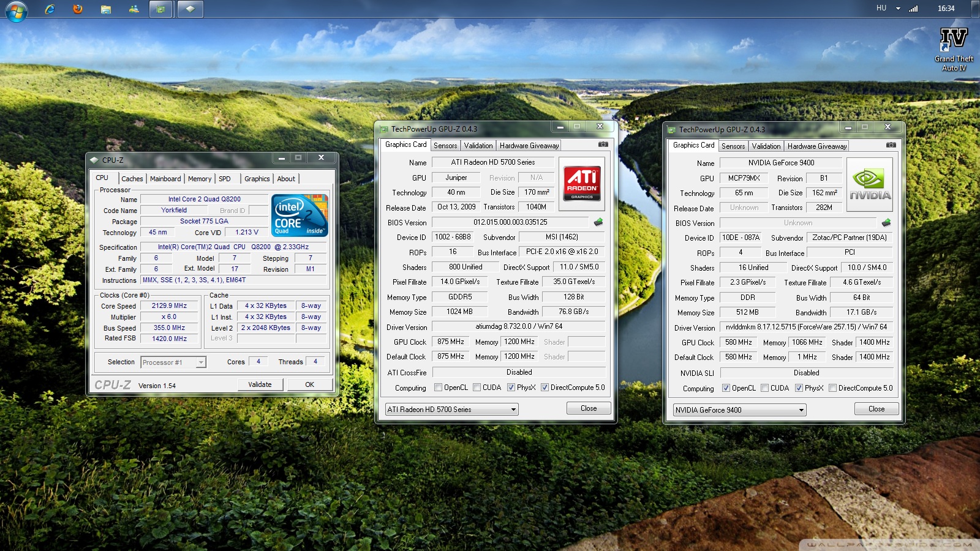This screenshot has width=980, height=551.
Task: Open the Processor #1 selection dropdown
Action: pyautogui.click(x=173, y=362)
